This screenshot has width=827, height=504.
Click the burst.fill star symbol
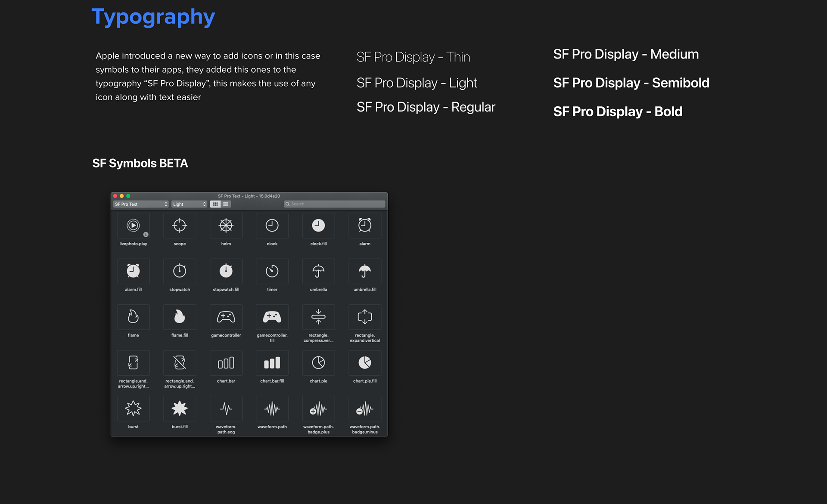point(180,408)
